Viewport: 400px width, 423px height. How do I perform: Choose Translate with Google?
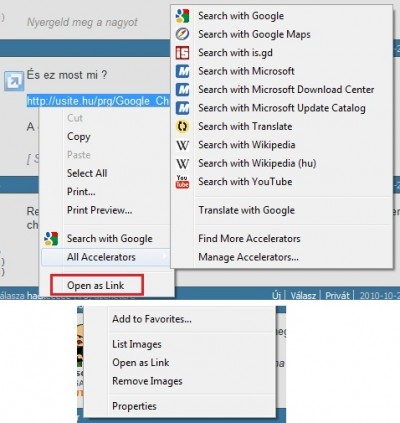tap(247, 210)
